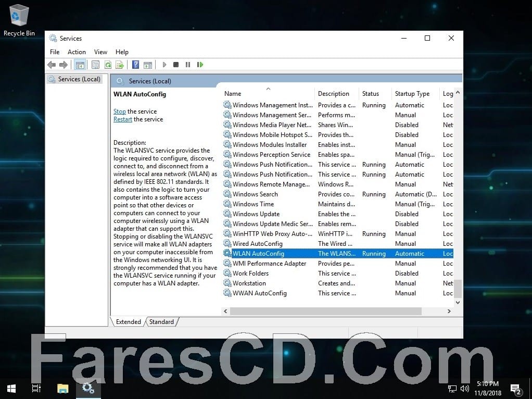Click the Back arrow in the Services toolbar

[52, 65]
